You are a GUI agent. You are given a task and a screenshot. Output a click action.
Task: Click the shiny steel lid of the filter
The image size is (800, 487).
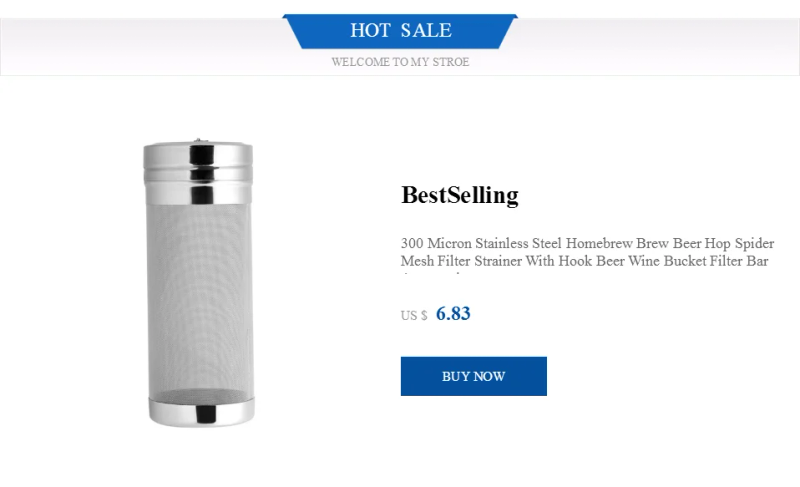pos(199,170)
